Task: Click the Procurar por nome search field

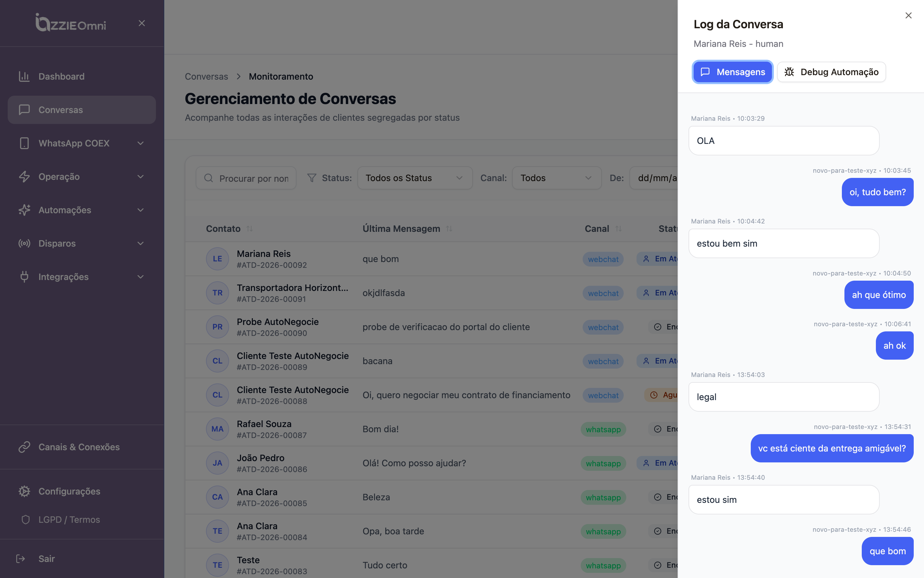Action: (x=246, y=178)
